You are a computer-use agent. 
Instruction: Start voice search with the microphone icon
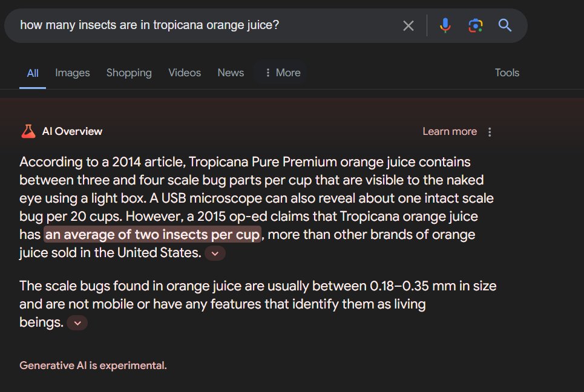point(445,25)
